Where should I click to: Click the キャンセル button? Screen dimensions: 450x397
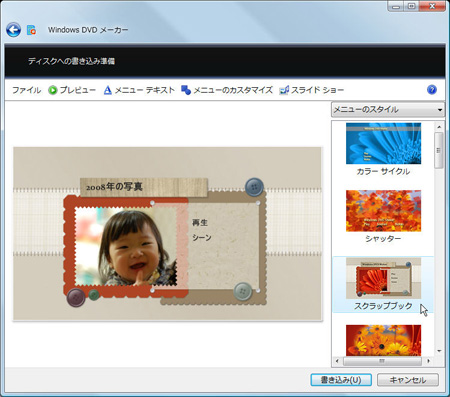point(408,380)
